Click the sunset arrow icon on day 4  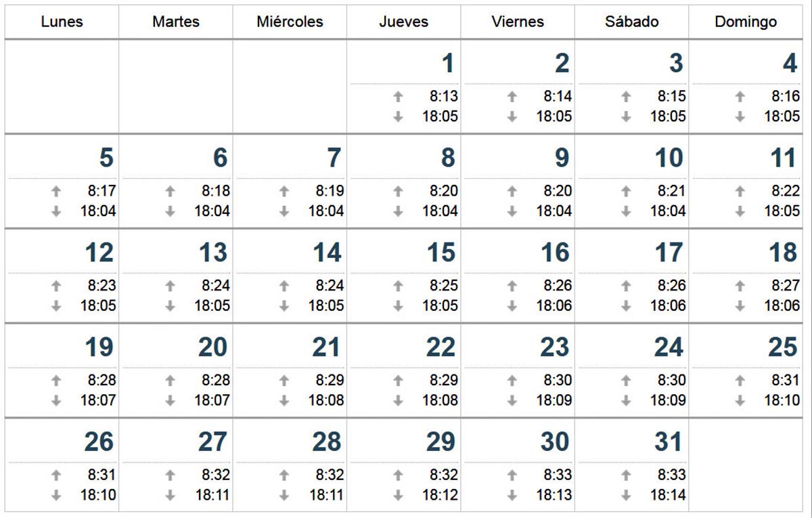pos(740,116)
